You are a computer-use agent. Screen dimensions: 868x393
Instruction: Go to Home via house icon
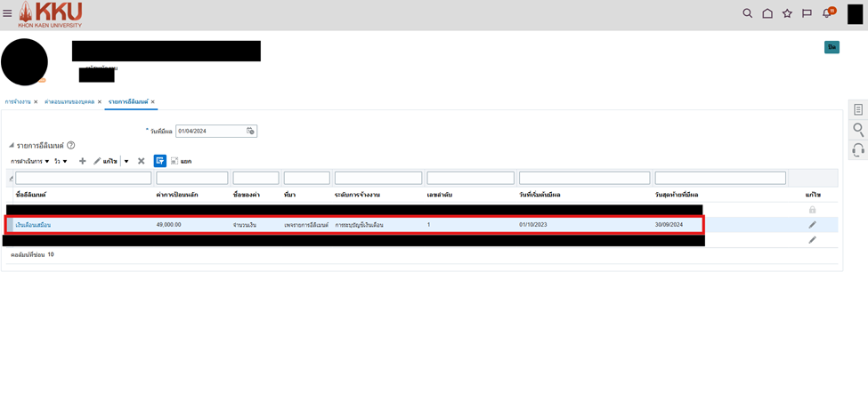pyautogui.click(x=767, y=13)
